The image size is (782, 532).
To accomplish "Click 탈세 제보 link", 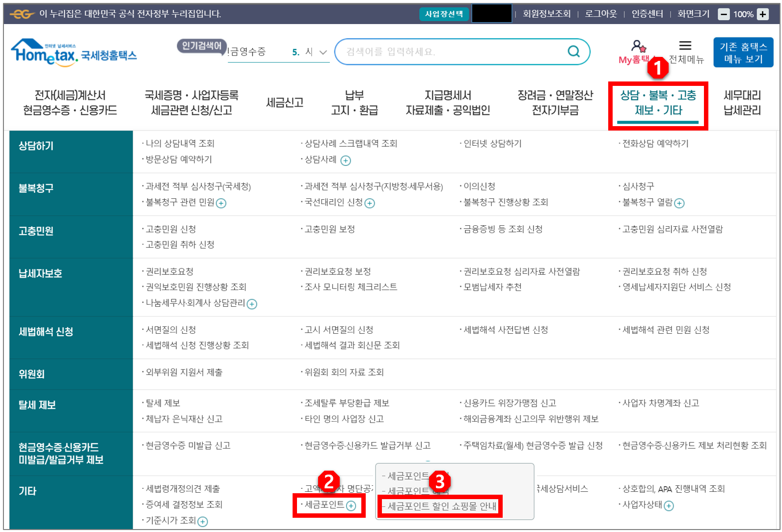I will point(163,403).
